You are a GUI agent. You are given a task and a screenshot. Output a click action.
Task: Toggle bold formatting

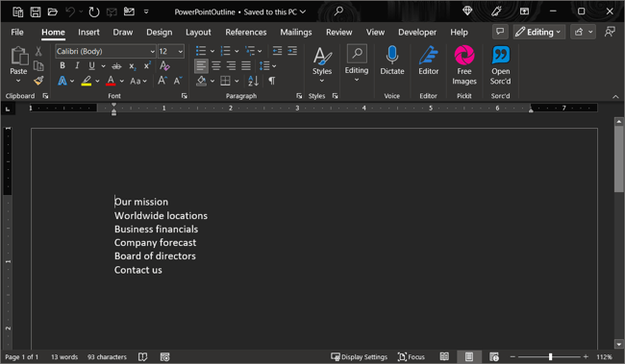(x=62, y=65)
